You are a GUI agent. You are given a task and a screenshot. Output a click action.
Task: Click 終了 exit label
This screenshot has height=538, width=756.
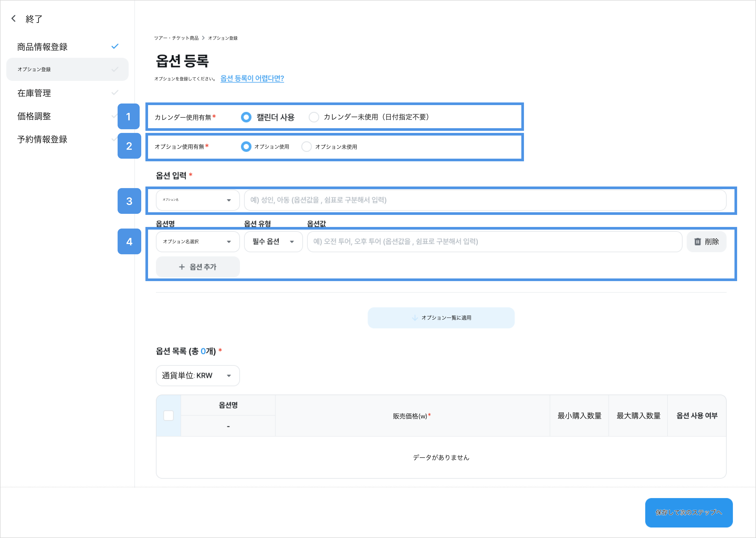point(34,19)
